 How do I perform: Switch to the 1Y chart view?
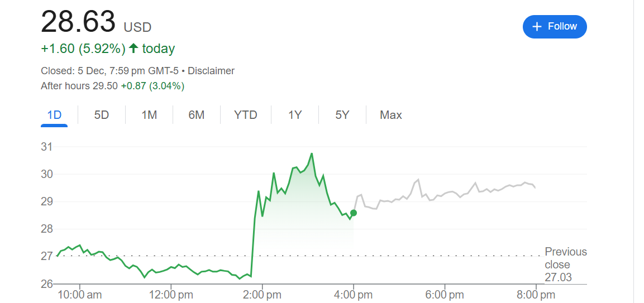295,115
